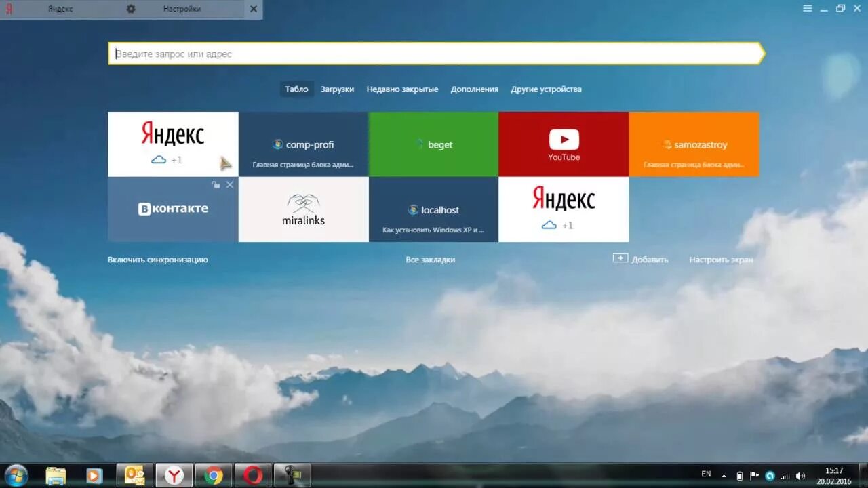Close the Настройки tab
This screenshot has width=868, height=488.
click(x=254, y=9)
